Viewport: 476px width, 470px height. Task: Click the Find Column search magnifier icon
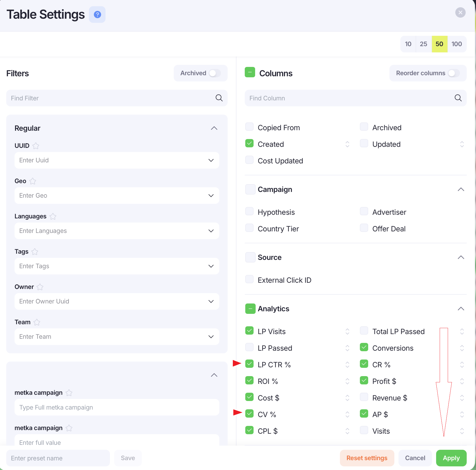pyautogui.click(x=458, y=98)
